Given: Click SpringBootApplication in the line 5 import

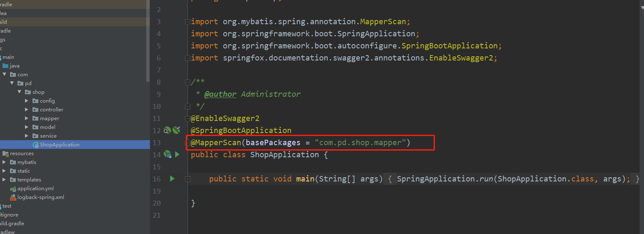Looking at the screenshot, I should [x=449, y=45].
